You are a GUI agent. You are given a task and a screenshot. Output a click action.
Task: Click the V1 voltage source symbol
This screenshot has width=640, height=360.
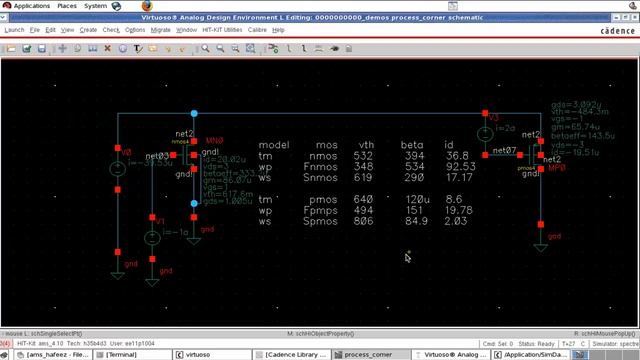click(x=152, y=238)
